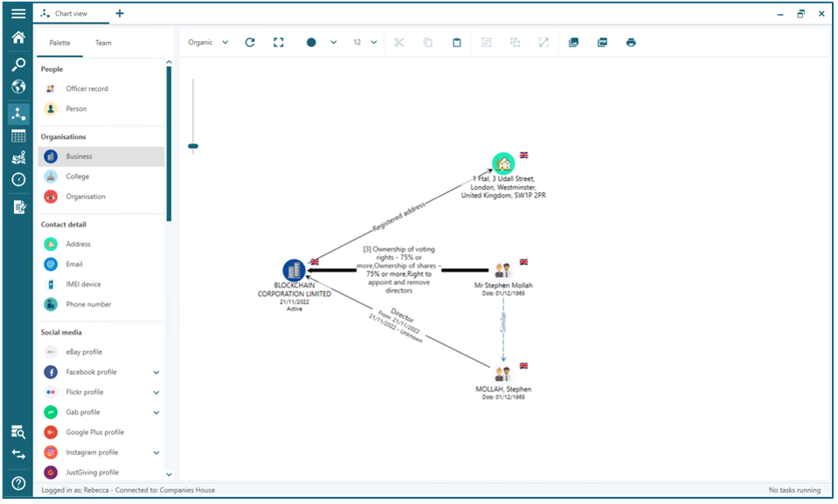Switch to the Palette tab
Viewport: 838px width, 504px height.
59,43
